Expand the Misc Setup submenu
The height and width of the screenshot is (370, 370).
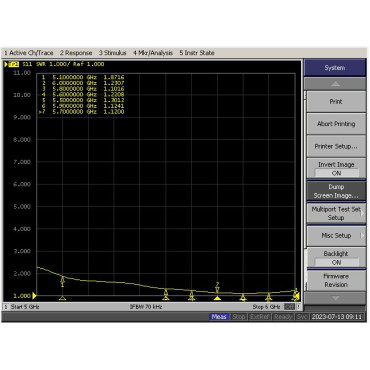(x=336, y=236)
